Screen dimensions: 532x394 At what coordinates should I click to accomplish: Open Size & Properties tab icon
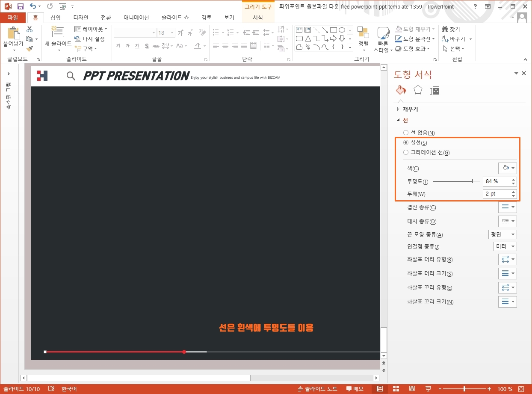[435, 90]
